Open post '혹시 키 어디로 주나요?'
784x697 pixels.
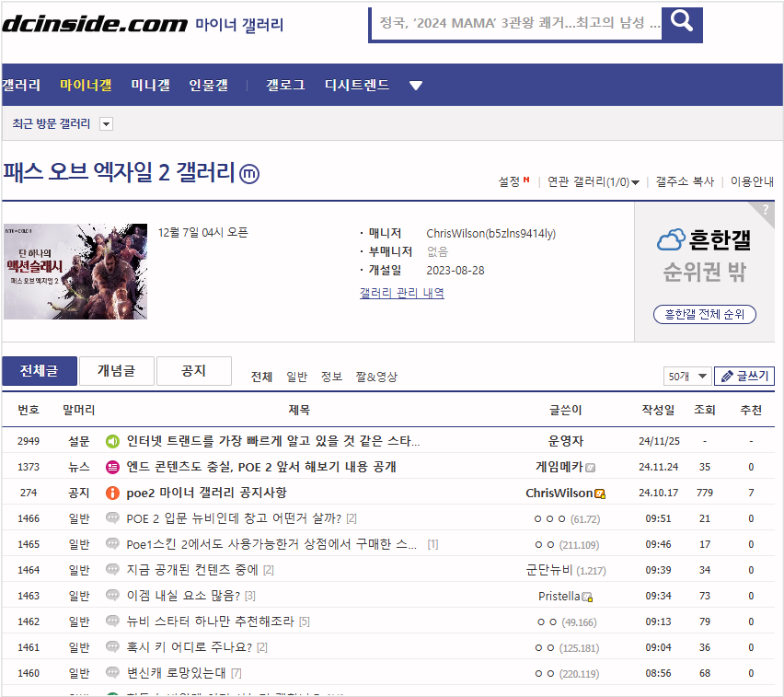(190, 647)
